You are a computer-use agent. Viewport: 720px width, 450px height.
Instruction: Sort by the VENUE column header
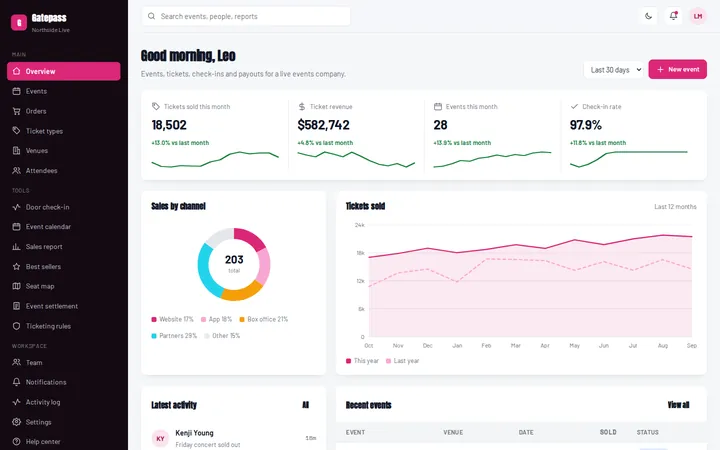click(x=453, y=433)
